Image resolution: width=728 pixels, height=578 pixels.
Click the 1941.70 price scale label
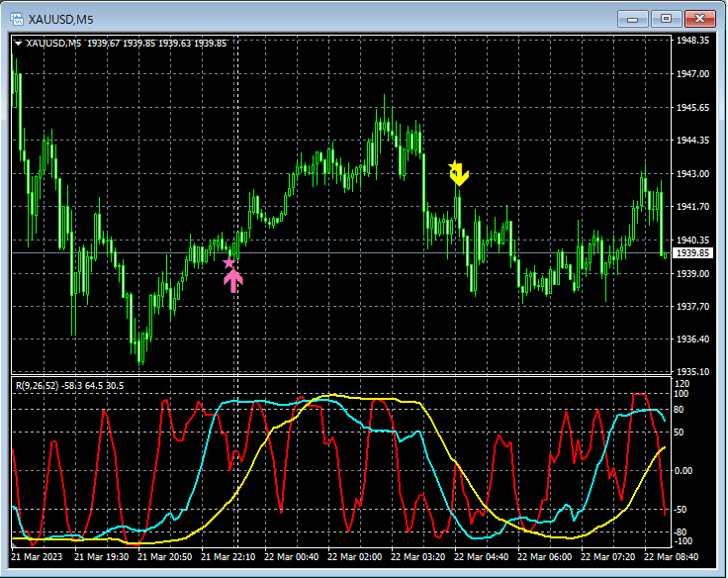pos(692,206)
